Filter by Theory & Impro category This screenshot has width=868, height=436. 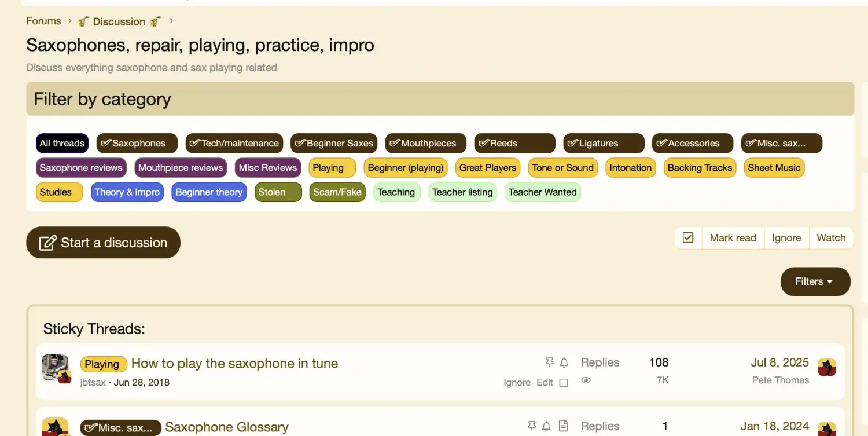(127, 192)
